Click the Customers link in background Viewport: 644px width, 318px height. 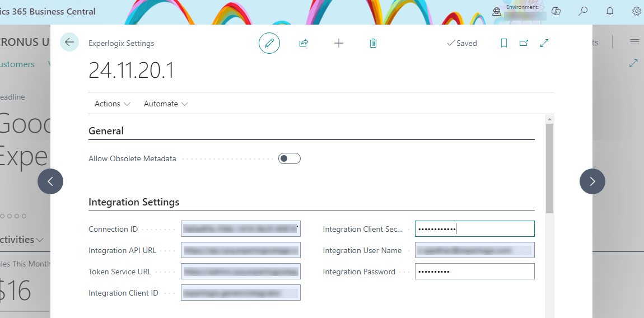pyautogui.click(x=17, y=64)
